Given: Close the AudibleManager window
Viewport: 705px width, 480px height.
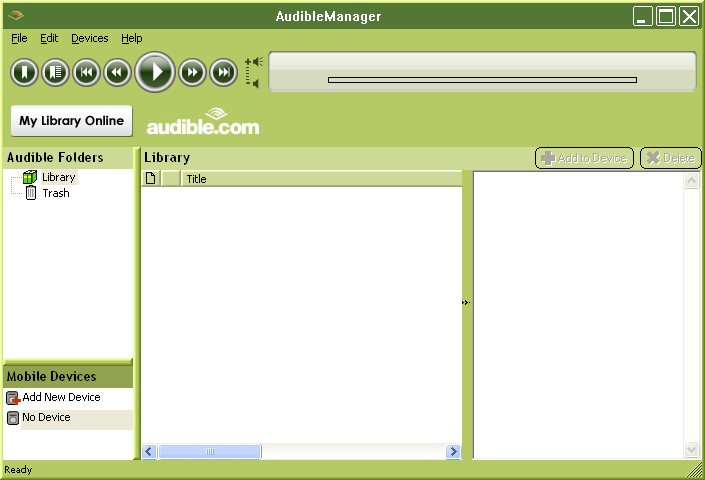Looking at the screenshot, I should pyautogui.click(x=689, y=17).
